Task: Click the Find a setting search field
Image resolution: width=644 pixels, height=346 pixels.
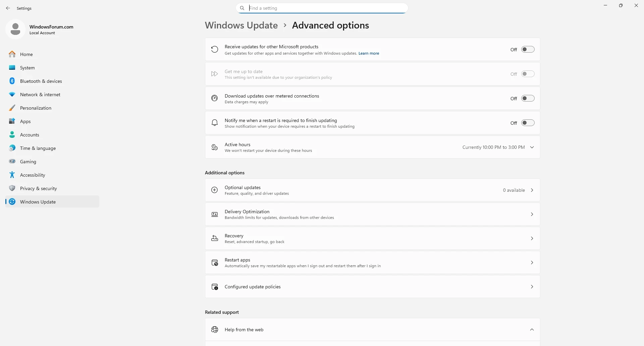Action: [x=322, y=8]
